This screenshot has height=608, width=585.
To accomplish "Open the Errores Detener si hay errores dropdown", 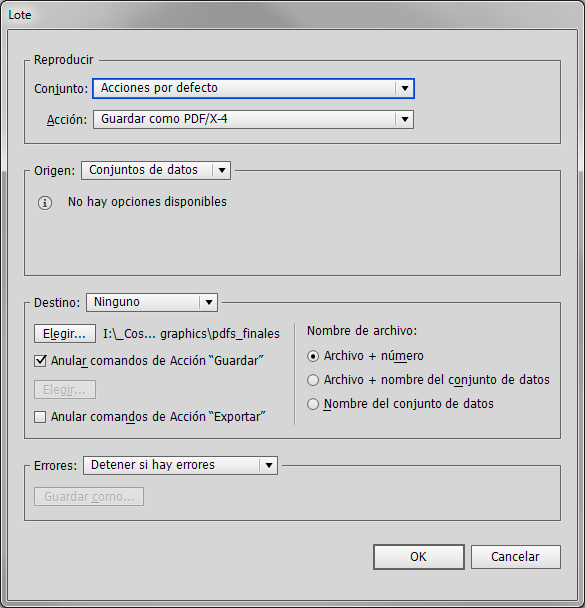I will point(180,465).
